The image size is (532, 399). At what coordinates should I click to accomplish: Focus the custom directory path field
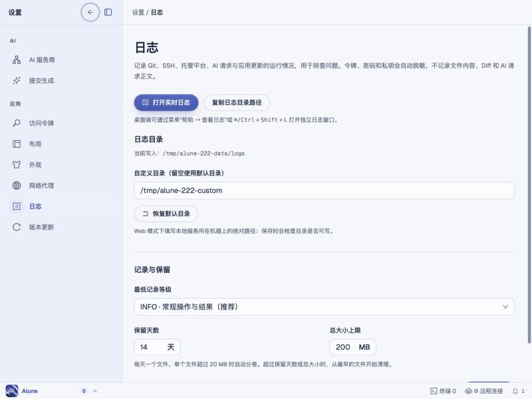coord(324,190)
